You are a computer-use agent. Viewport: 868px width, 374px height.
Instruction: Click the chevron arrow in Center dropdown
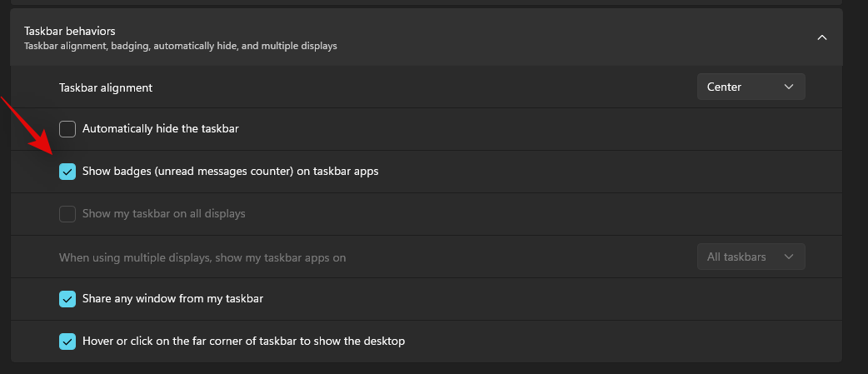789,87
